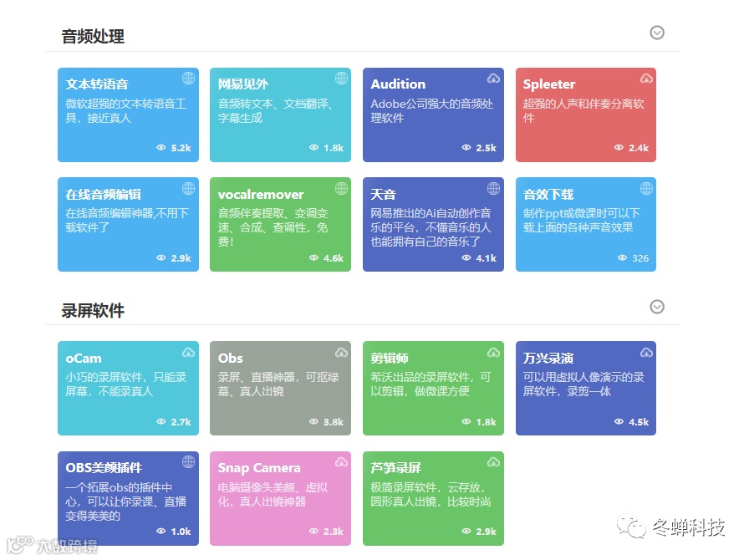Screen dimensions: 749x560
Task: Click cloud download icon on Obs card
Action: 341,353
